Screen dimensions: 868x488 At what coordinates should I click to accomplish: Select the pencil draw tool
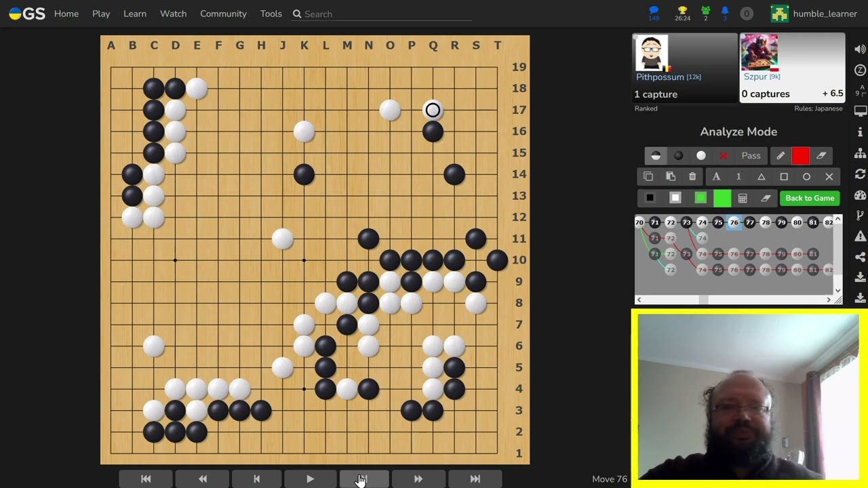point(781,156)
